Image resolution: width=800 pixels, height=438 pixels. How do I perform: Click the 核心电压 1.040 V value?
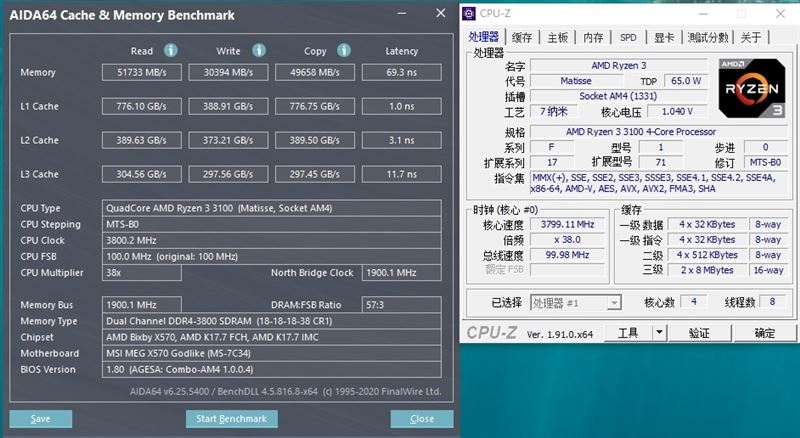(x=678, y=111)
